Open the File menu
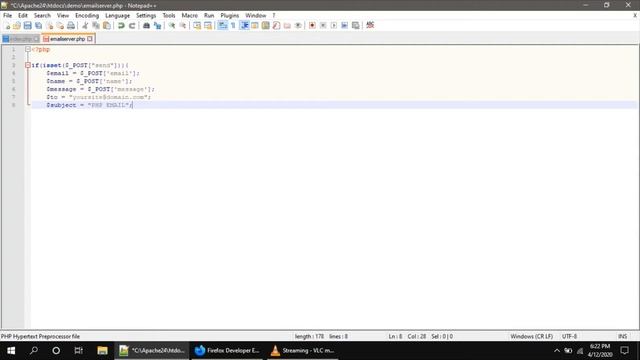This screenshot has width=640, height=360. click(x=7, y=16)
